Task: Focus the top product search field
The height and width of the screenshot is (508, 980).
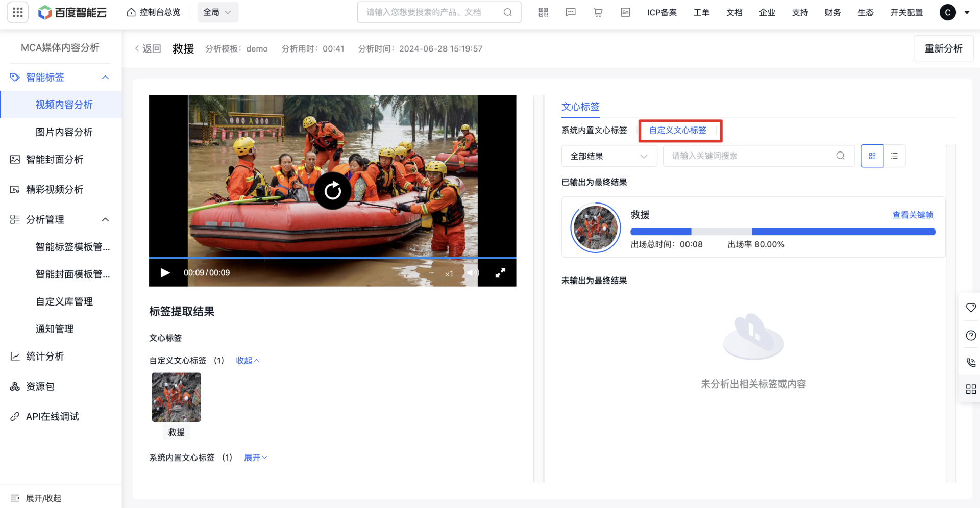Action: [439, 12]
